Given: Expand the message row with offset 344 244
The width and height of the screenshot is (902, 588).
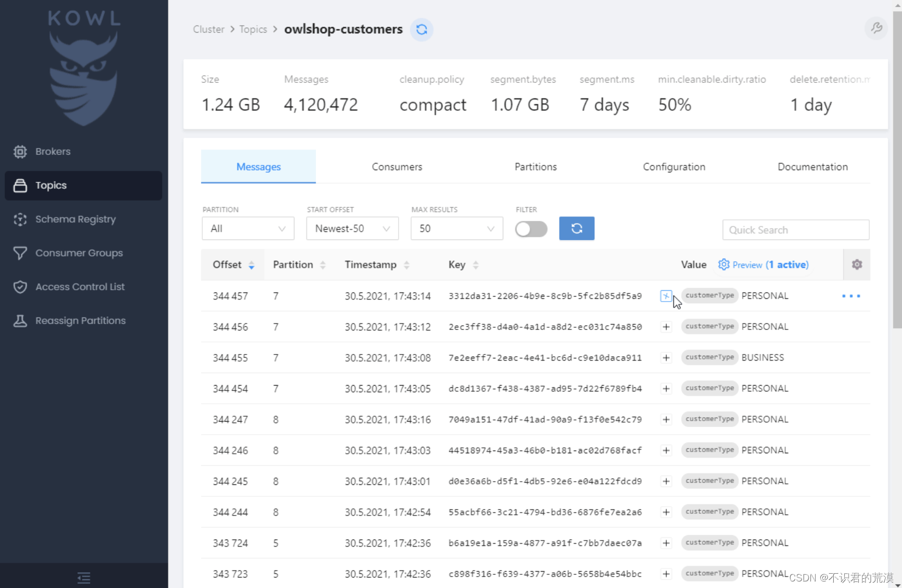Looking at the screenshot, I should pyautogui.click(x=666, y=512).
